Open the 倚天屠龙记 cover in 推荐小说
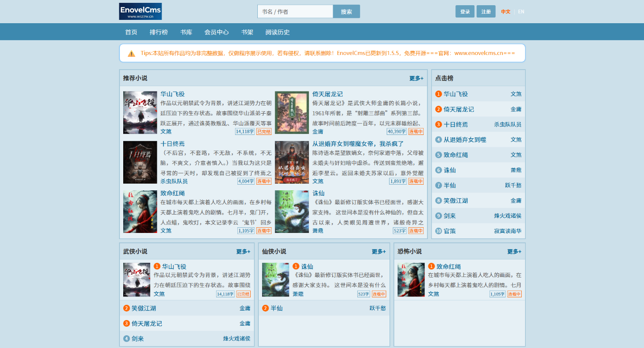 [x=292, y=113]
